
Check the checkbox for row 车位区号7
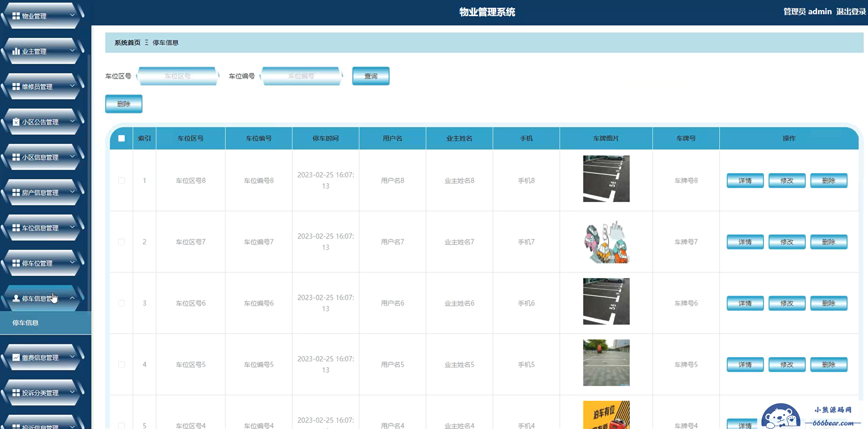[122, 242]
